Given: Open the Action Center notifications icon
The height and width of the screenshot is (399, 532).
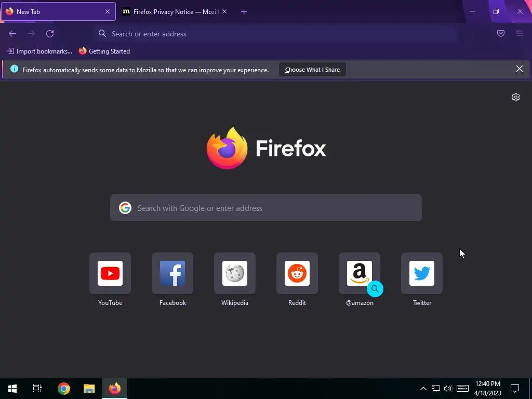Looking at the screenshot, I should coord(515,389).
